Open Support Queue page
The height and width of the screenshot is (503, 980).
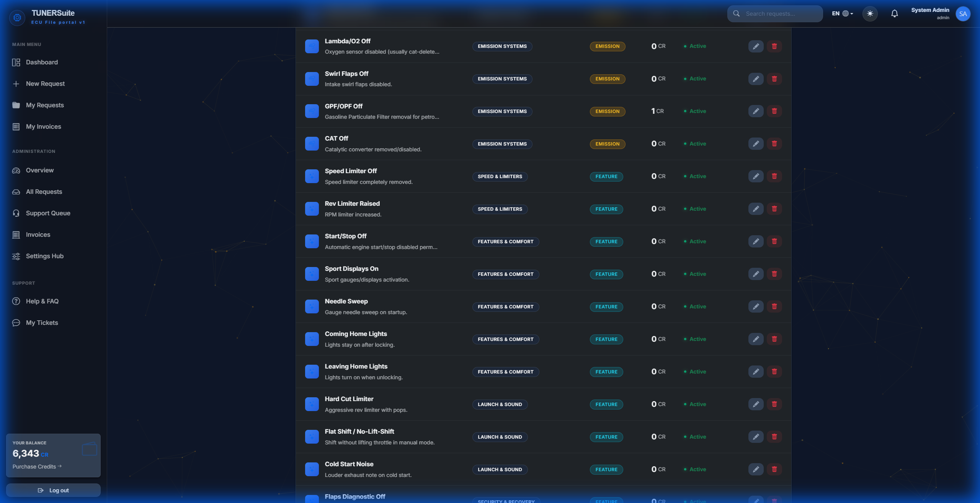click(48, 213)
